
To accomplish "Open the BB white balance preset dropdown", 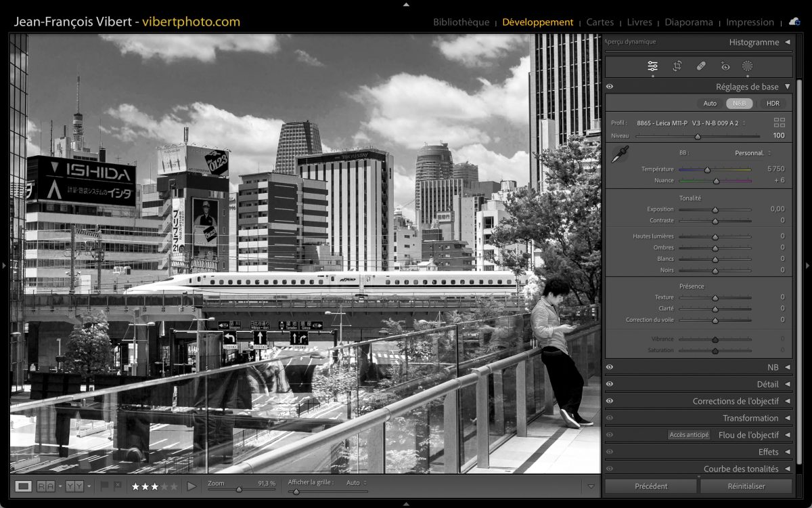I will click(x=752, y=153).
